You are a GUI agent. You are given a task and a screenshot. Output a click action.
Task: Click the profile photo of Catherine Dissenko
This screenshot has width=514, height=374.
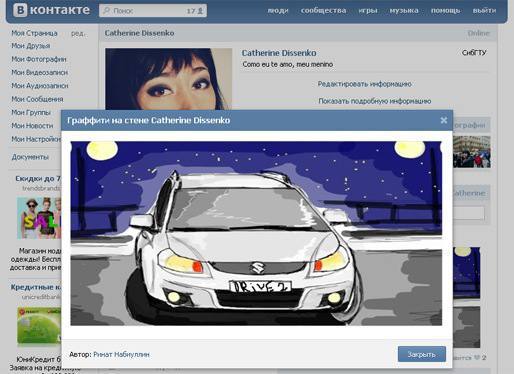168,79
